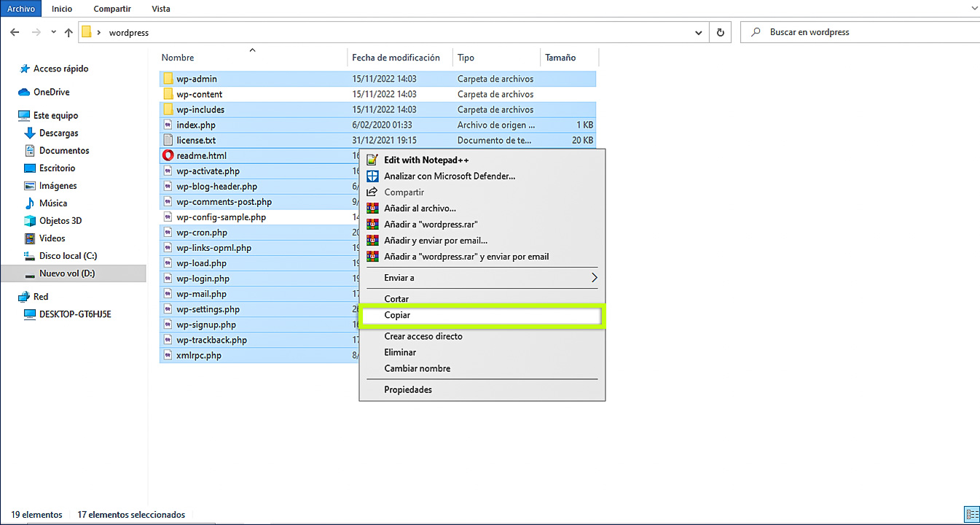The height and width of the screenshot is (525, 980).
Task: Select the wp-admin folder icon
Action: point(168,79)
